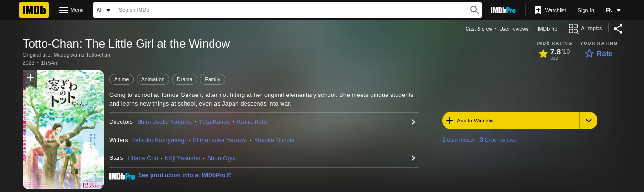
Task: Expand the Stars row chevron
Action: pos(413,158)
